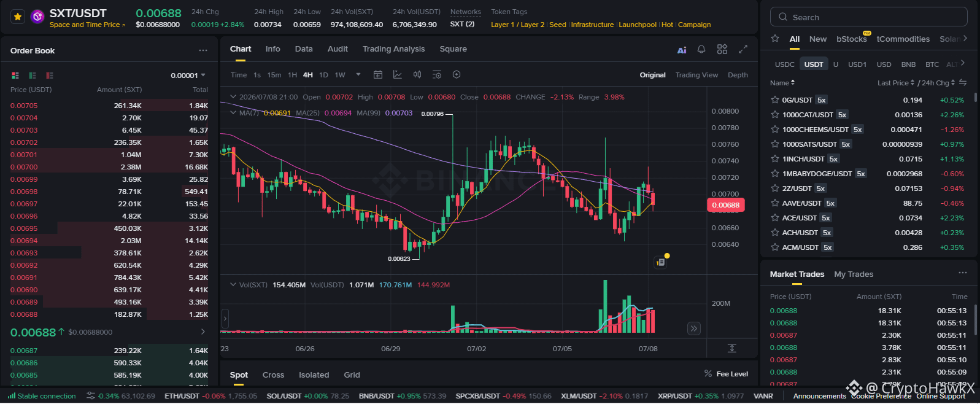980x404 pixels.
Task: Switch chart to Depth view
Action: [738, 75]
